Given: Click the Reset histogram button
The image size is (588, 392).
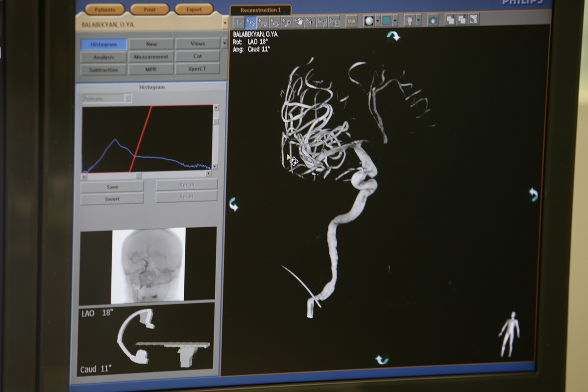Looking at the screenshot, I should click(x=187, y=196).
